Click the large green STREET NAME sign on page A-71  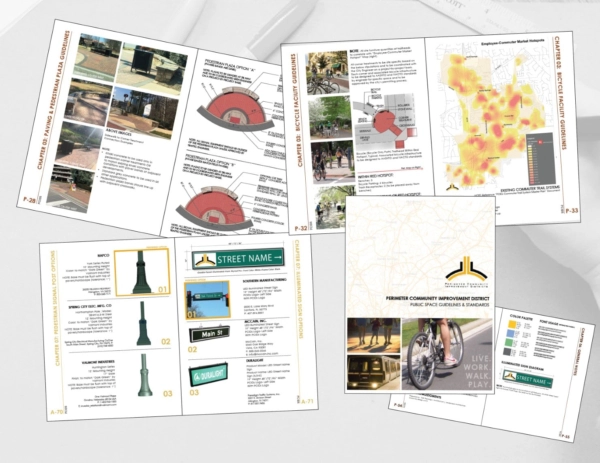(238, 258)
